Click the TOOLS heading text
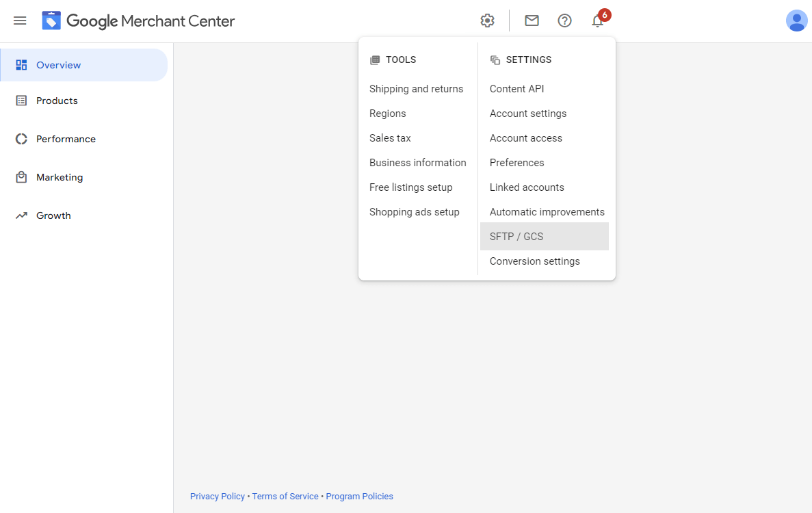Viewport: 812px width, 513px height. 401,60
